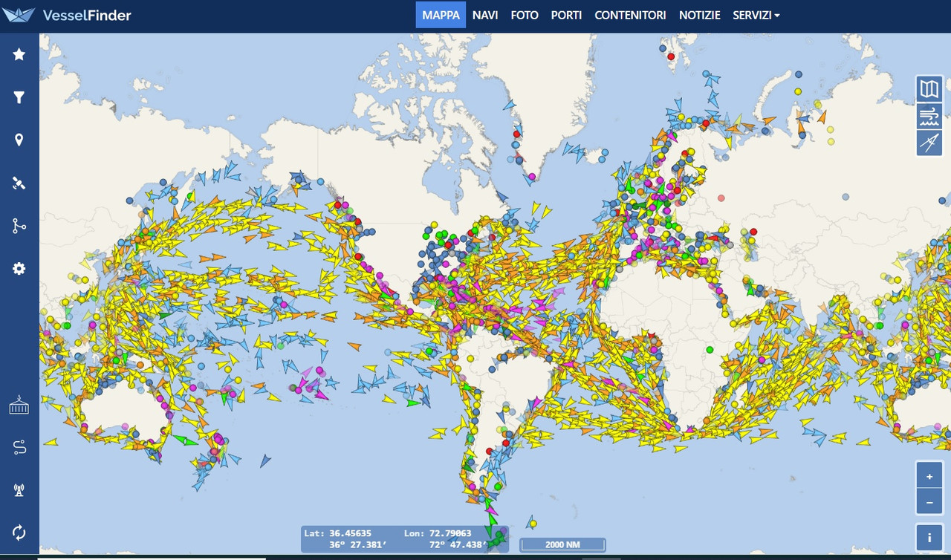The height and width of the screenshot is (560, 951).
Task: Click the antenna station icon in sidebar
Action: tap(19, 489)
